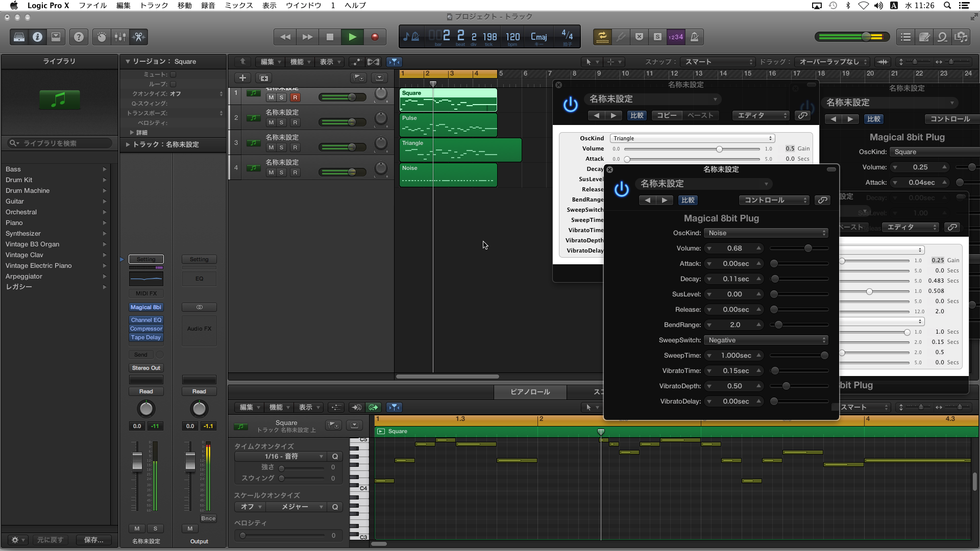Open the ミックス menu
Viewport: 980px width, 551px height.
pos(239,5)
